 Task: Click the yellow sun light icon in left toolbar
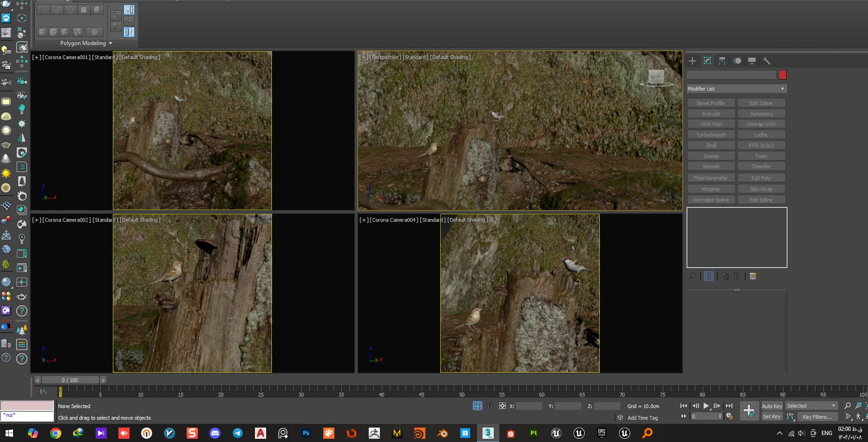[x=6, y=173]
